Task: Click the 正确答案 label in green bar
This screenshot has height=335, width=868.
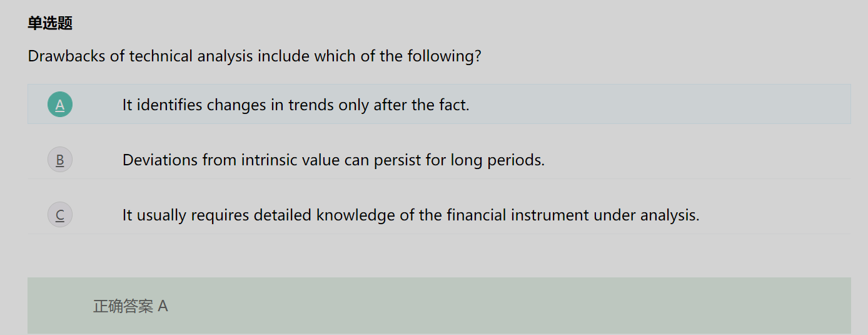Action: tap(123, 306)
